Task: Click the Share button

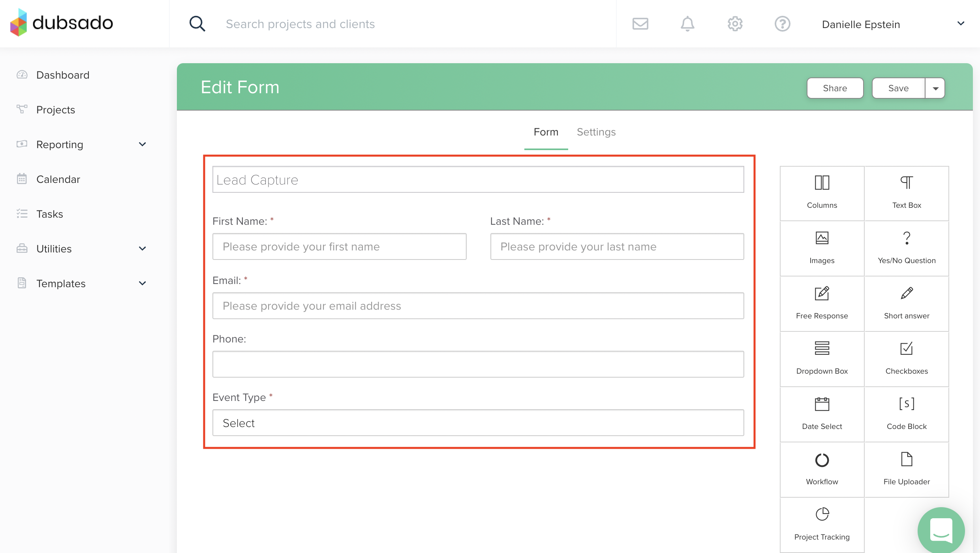Action: [835, 88]
